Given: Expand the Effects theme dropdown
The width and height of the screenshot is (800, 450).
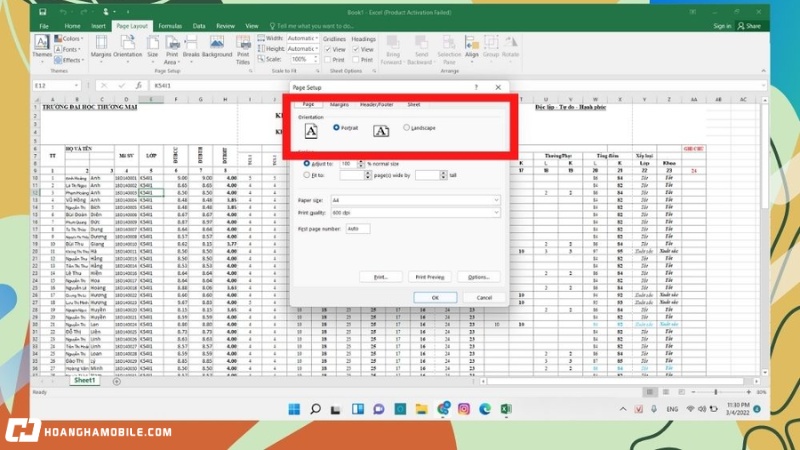Looking at the screenshot, I should click(x=69, y=60).
